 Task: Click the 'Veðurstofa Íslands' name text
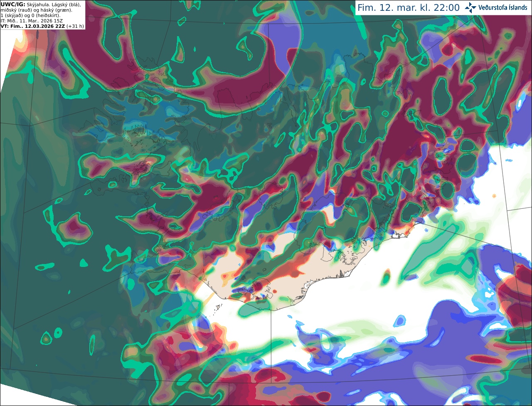[502, 7]
